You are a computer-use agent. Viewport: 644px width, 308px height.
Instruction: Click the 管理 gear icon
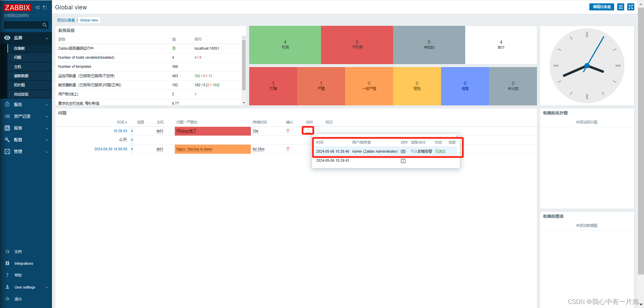coord(7,151)
